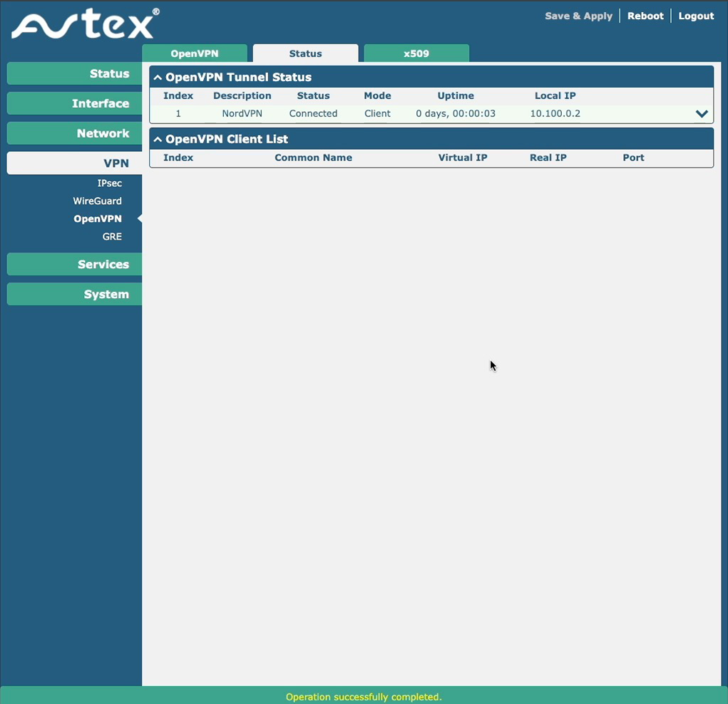
Task: Open the Status sidebar menu
Action: click(x=74, y=73)
